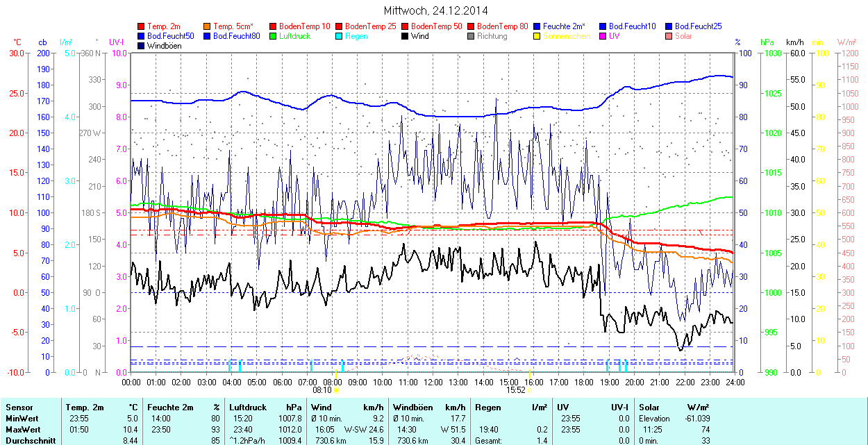868x445 pixels.
Task: Click the yellow Sonnenschein legend swatch
Action: 537,36
